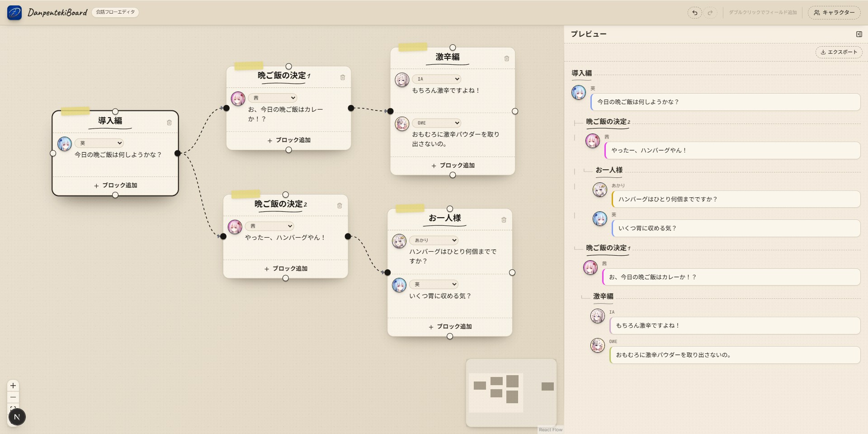The height and width of the screenshot is (434, 868).
Task: Click the React Flow attribution link
Action: [551, 430]
